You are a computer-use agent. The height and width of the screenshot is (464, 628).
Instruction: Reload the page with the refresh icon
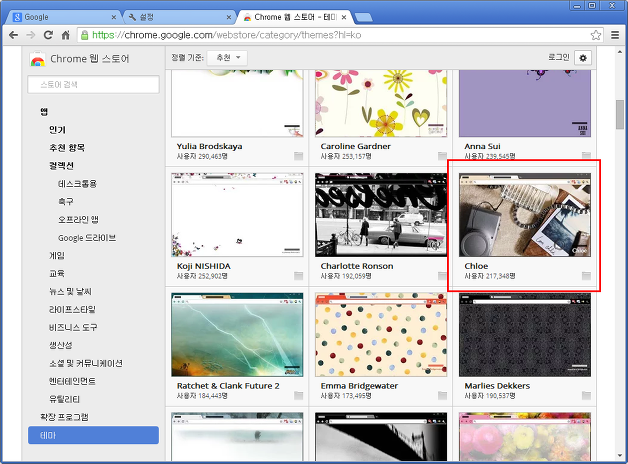tap(48, 35)
